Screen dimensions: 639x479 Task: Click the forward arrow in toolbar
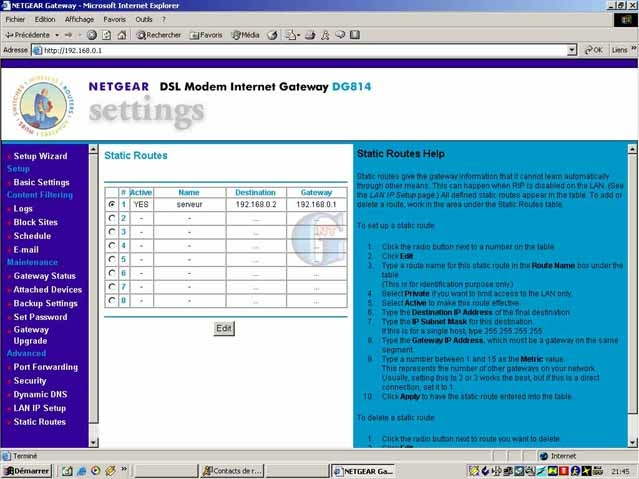coord(68,35)
